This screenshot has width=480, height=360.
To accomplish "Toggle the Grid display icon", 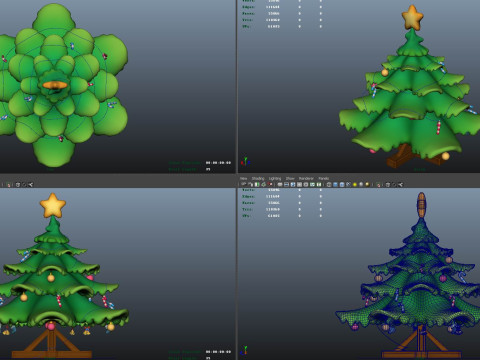I will pos(280,184).
